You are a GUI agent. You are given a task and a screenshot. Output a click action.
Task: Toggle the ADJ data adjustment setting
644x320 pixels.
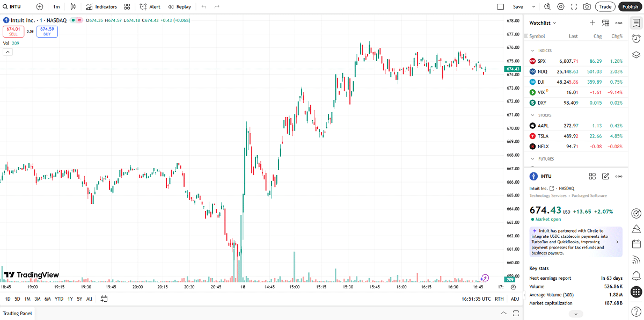[514, 299]
